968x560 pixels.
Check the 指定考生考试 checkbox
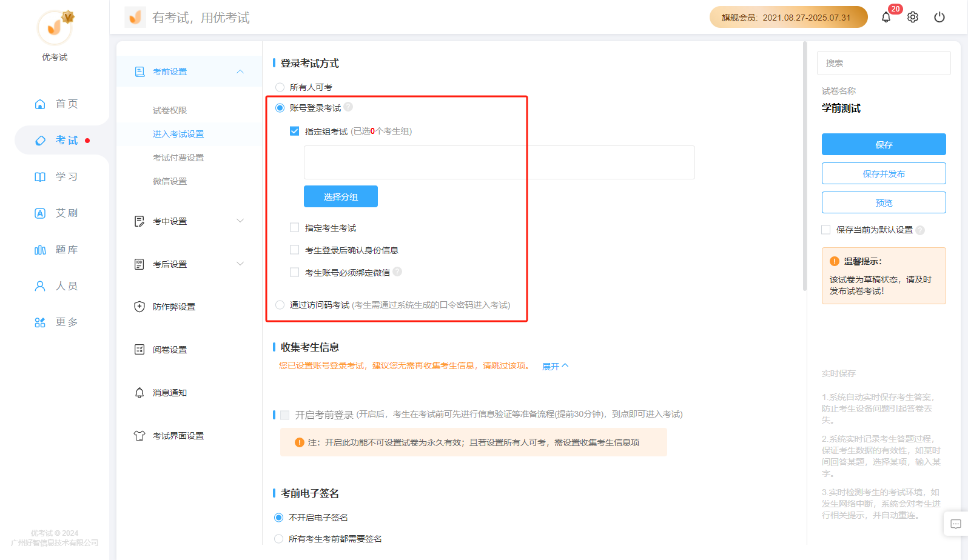click(295, 227)
